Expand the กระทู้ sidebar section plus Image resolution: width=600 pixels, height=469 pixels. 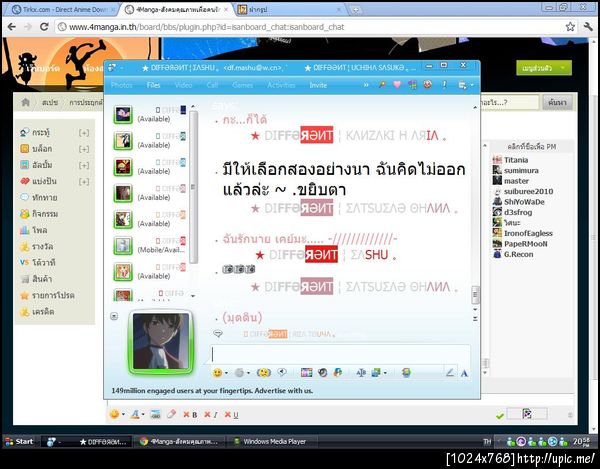pos(84,132)
